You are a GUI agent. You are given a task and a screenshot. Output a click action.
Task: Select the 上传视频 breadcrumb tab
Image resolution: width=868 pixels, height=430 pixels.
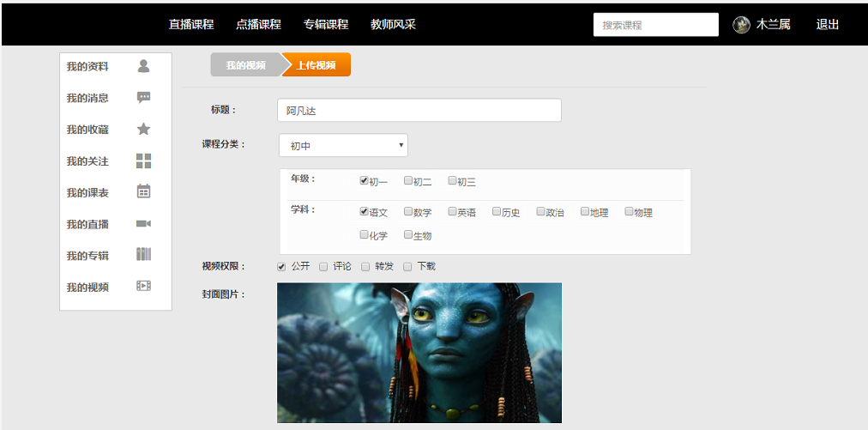pyautogui.click(x=316, y=65)
